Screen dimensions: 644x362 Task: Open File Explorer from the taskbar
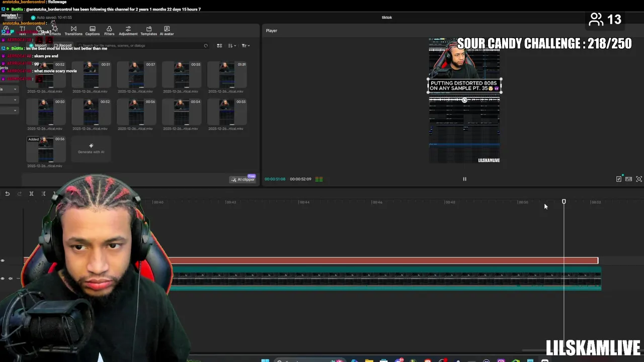(369, 360)
